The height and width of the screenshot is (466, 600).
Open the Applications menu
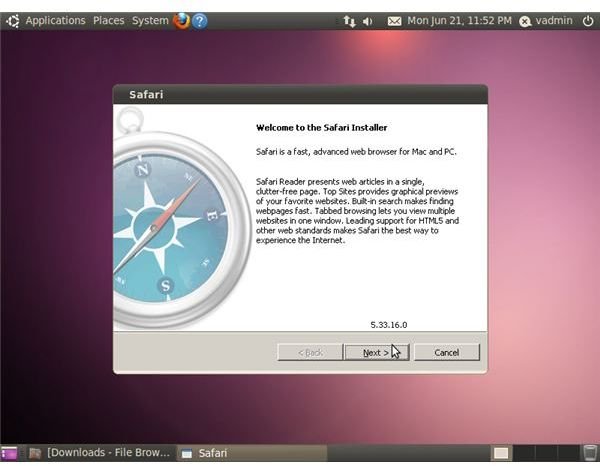[x=55, y=21]
